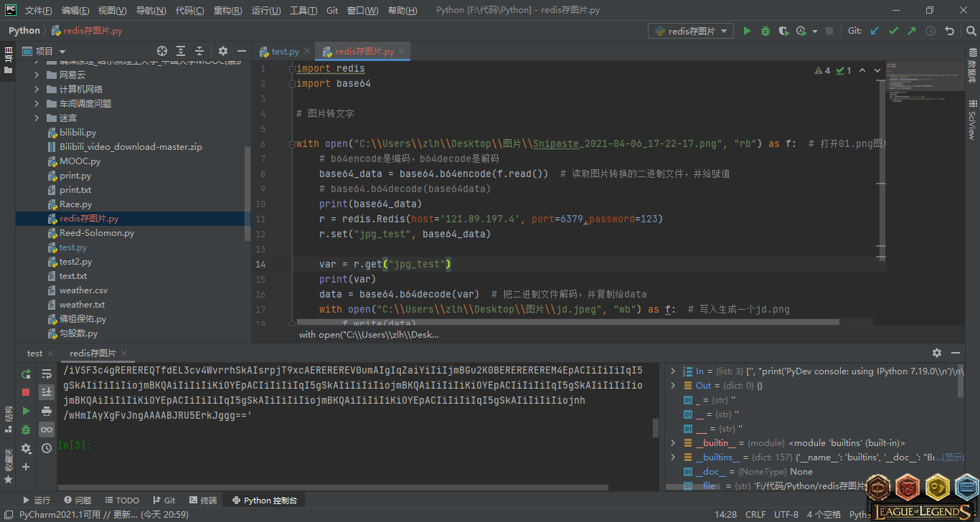Viewport: 980px width, 522px height.
Task: Expand the __builtins__ variable entry
Action: [x=673, y=457]
